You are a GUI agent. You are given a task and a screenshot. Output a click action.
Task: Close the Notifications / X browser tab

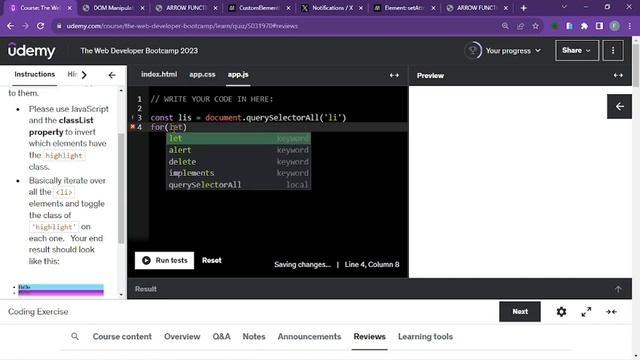coord(360,8)
